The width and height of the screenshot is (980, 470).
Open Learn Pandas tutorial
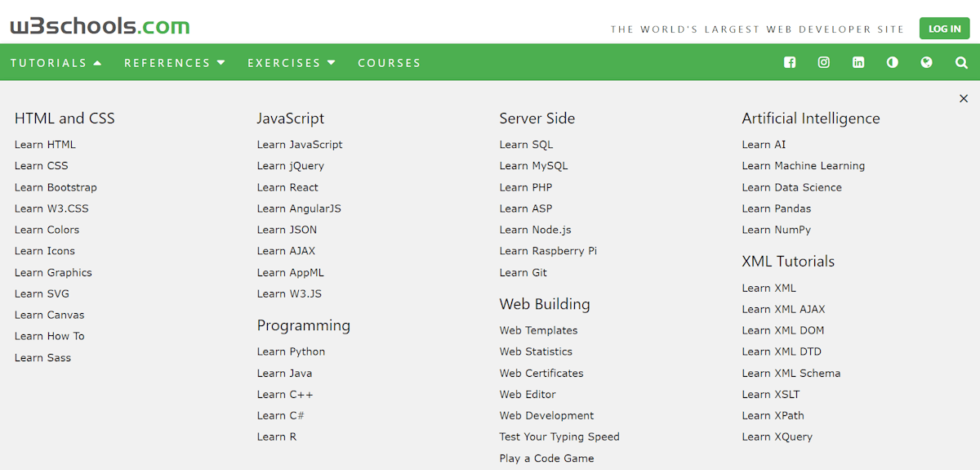777,208
